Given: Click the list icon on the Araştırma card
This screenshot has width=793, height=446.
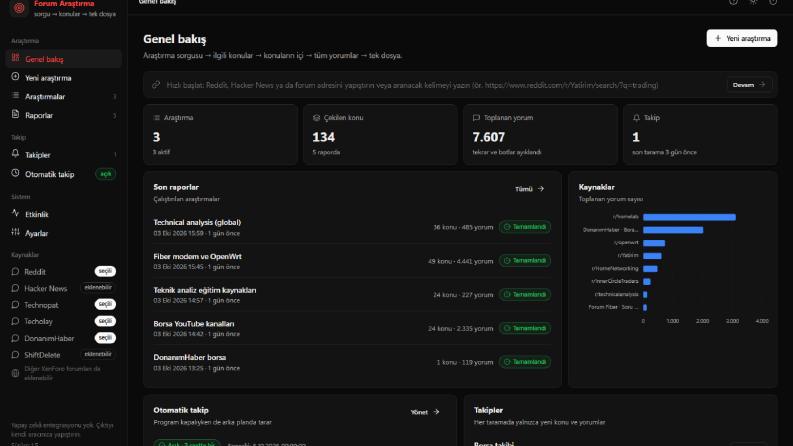Looking at the screenshot, I should coord(156,118).
